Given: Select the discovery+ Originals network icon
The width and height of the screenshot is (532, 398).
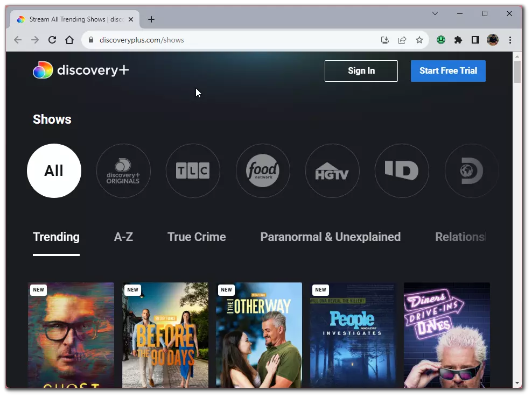Looking at the screenshot, I should 123,170.
